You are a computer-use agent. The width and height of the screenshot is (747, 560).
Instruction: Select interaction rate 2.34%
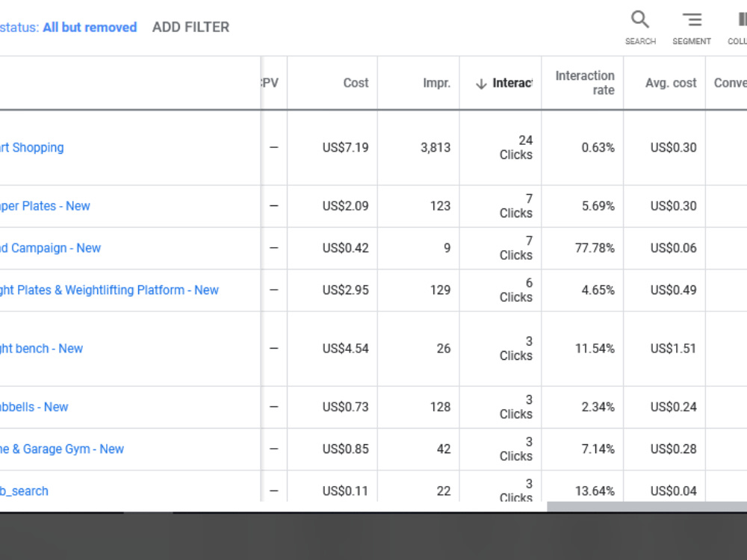click(x=598, y=407)
